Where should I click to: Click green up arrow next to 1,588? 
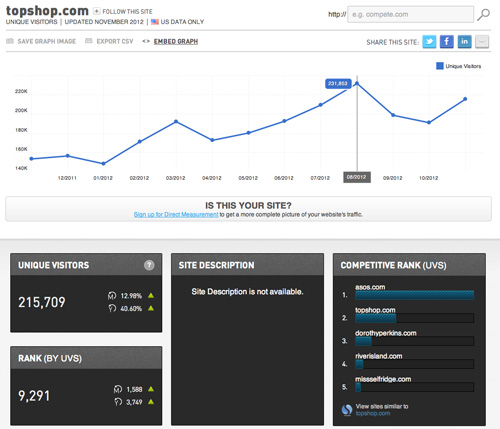coord(151,389)
